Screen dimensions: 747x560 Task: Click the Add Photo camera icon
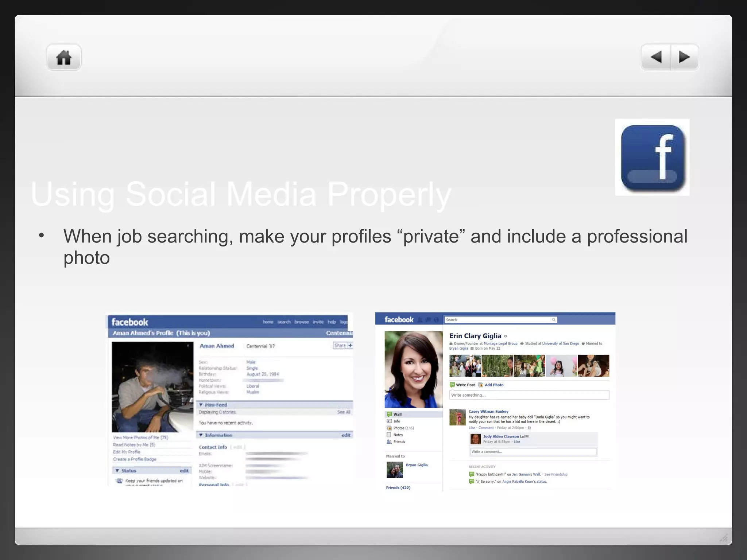pyautogui.click(x=481, y=385)
